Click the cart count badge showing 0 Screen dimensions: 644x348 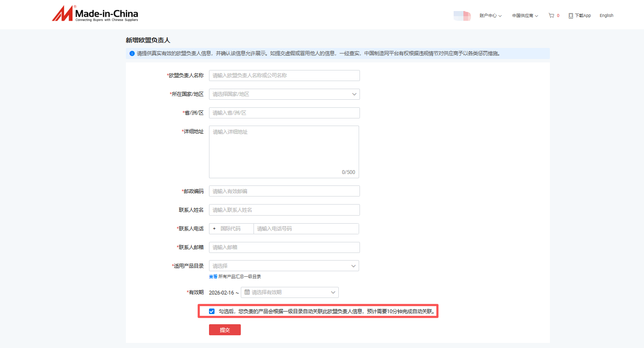(x=558, y=15)
